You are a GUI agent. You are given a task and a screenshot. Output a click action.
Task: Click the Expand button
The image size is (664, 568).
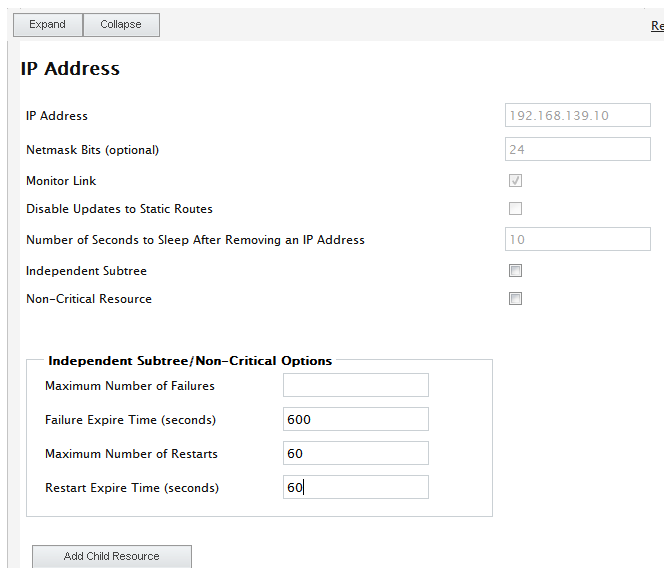pos(47,25)
